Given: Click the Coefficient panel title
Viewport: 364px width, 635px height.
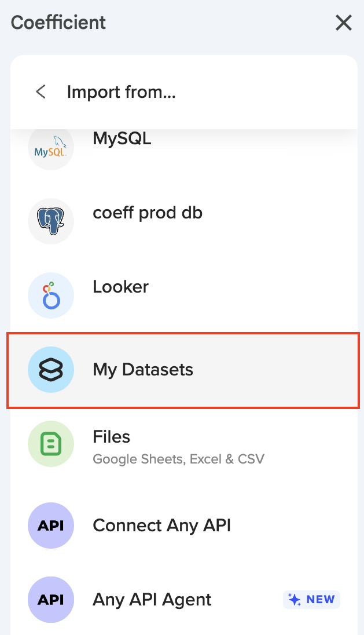Looking at the screenshot, I should click(x=58, y=23).
